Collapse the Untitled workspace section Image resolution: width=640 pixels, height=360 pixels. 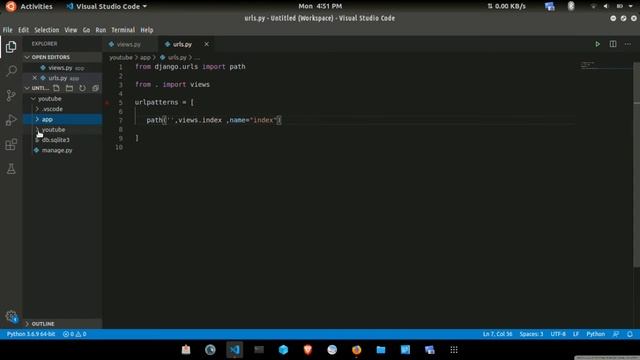click(37, 88)
